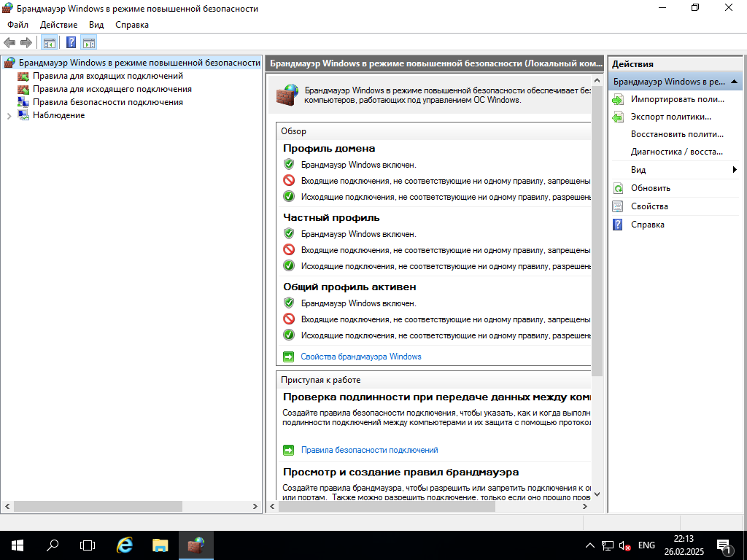Click the network tray icon
The width and height of the screenshot is (747, 560).
click(608, 545)
